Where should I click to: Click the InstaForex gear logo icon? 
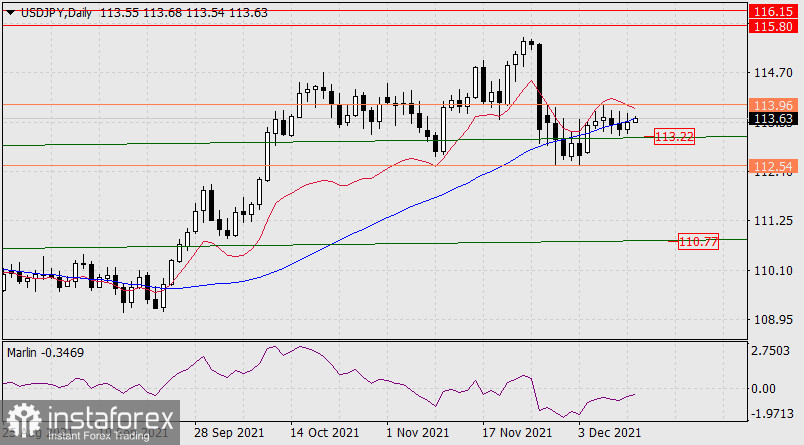tap(22, 422)
